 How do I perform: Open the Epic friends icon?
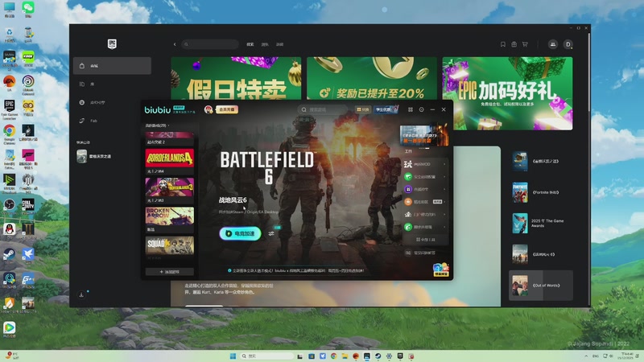coord(553,44)
